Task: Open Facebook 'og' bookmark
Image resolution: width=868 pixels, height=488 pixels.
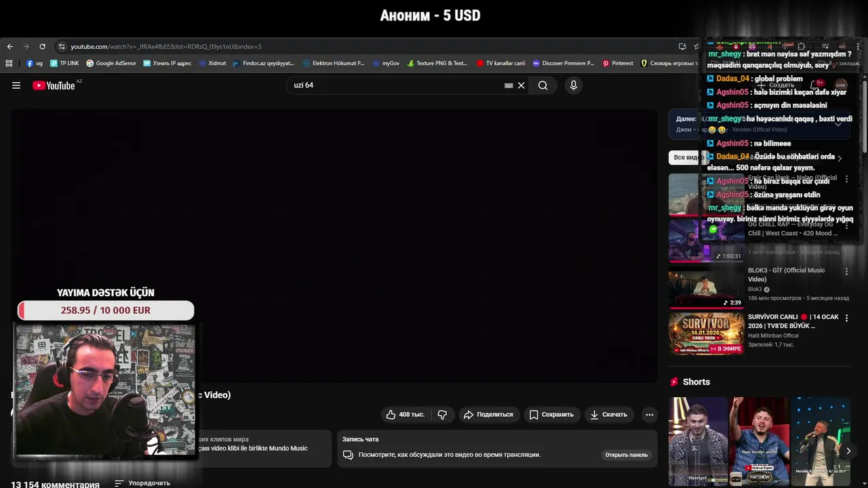Action: coord(35,63)
